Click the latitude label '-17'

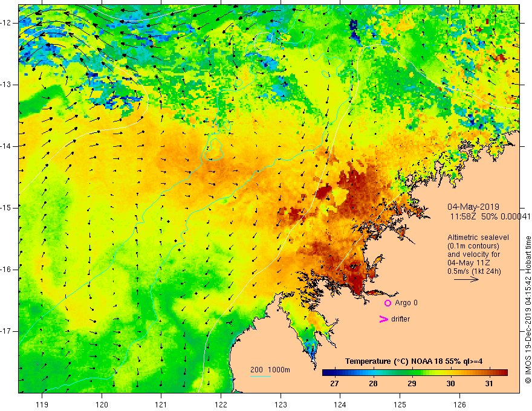7,331
